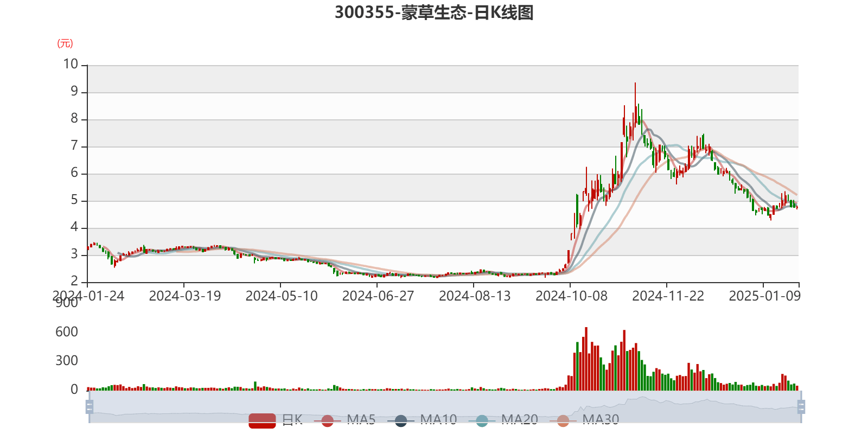Click the 2024-06-27 date axis label

(x=378, y=296)
